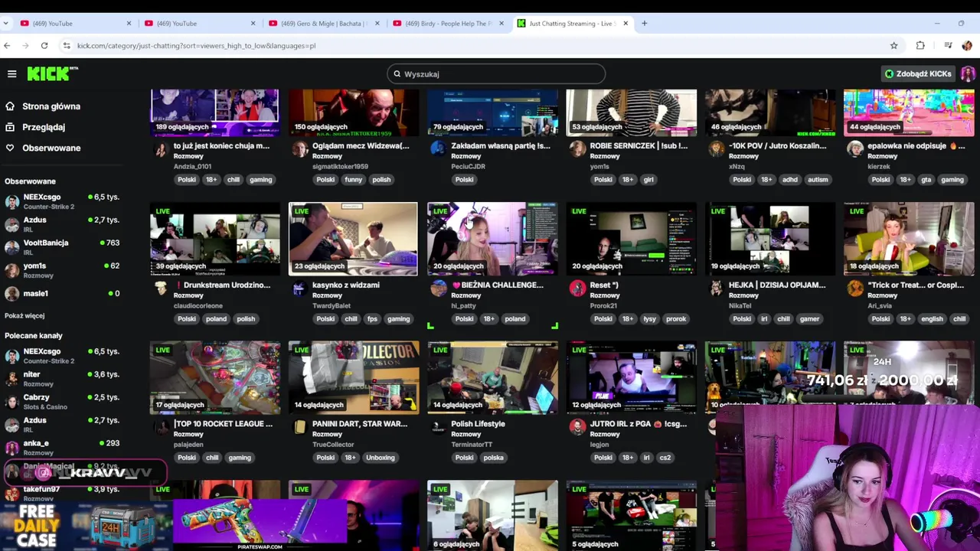Open the Trick or Treat stream thumbnail
Screen dimensions: 980x551
[909, 239]
